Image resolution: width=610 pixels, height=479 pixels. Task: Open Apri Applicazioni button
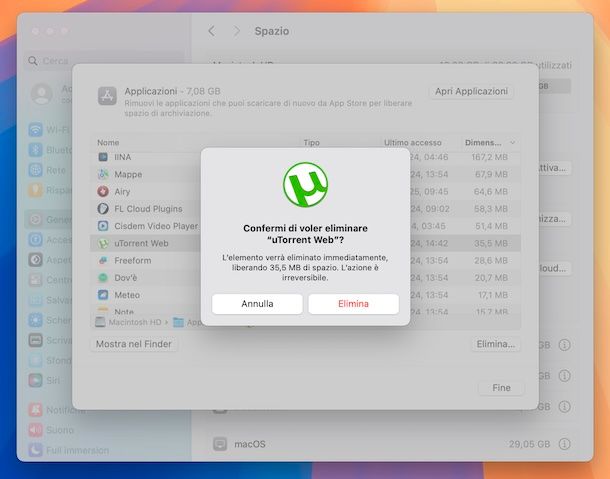(x=471, y=91)
